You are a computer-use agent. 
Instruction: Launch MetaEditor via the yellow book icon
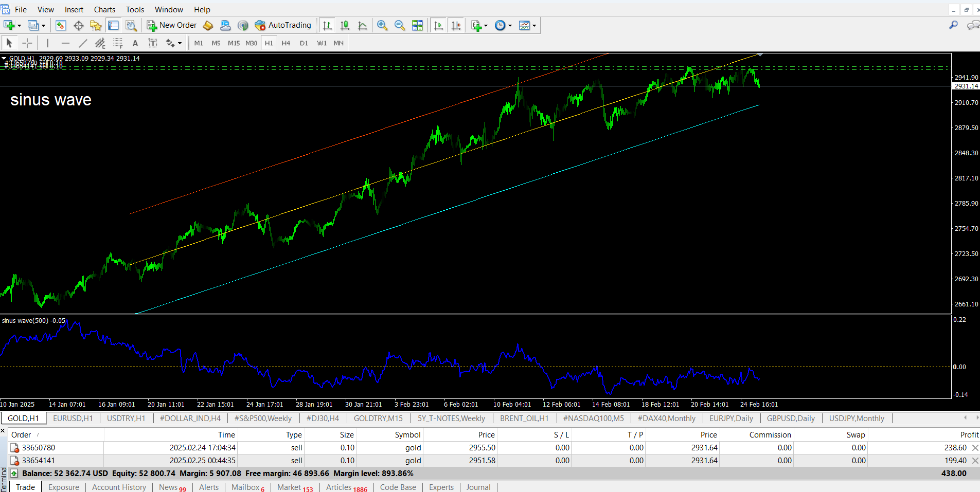pyautogui.click(x=208, y=25)
